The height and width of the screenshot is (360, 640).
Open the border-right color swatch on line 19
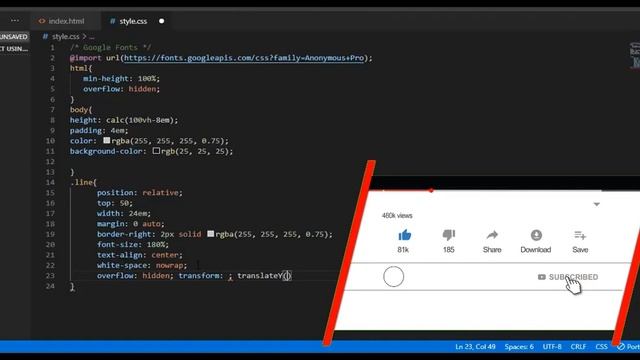tap(211, 234)
